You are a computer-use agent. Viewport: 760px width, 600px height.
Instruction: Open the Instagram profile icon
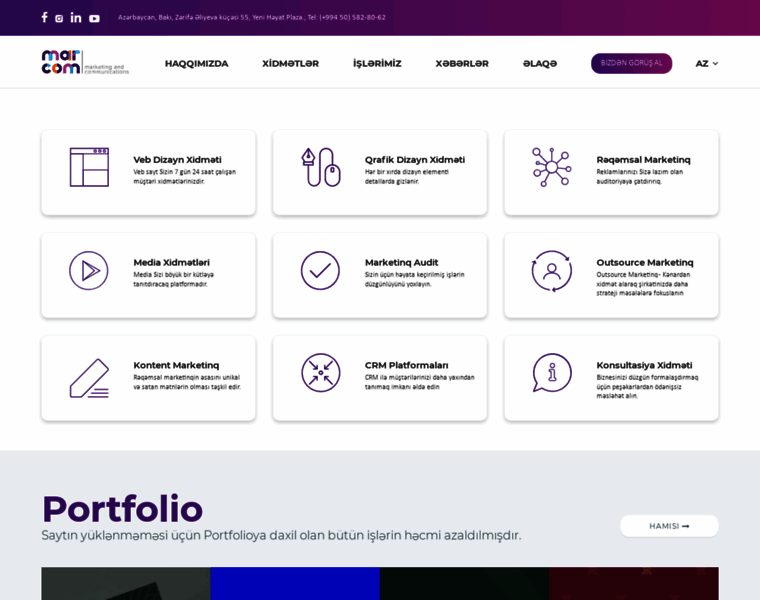click(59, 18)
